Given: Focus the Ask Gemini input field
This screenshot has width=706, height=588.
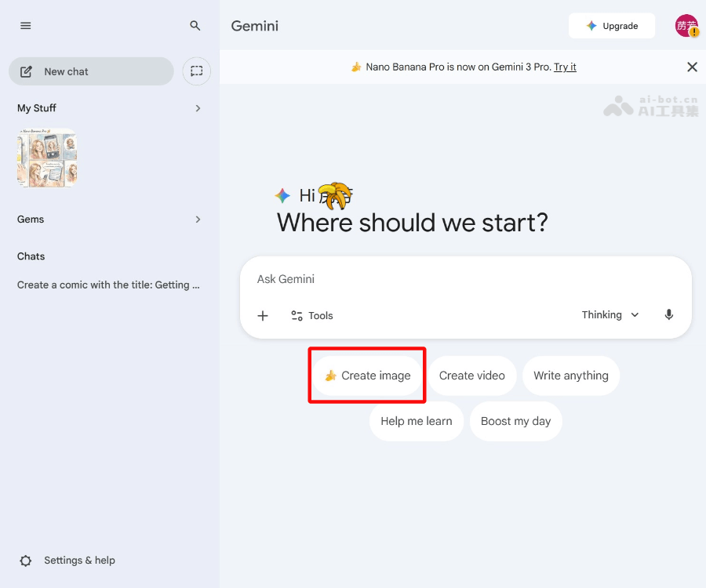Looking at the screenshot, I should tap(463, 279).
